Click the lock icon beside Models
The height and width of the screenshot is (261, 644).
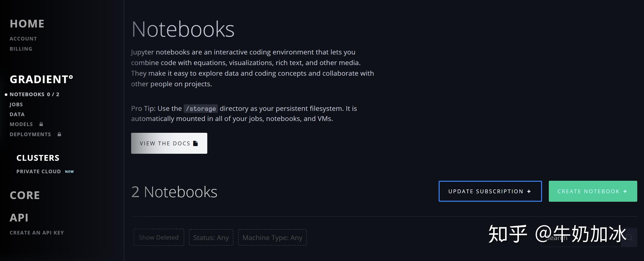coord(41,124)
